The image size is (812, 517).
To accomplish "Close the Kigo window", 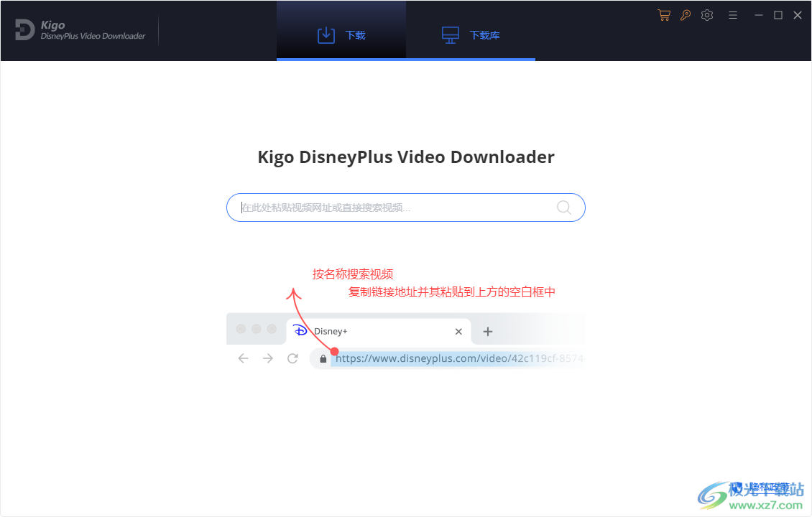I will (x=798, y=15).
